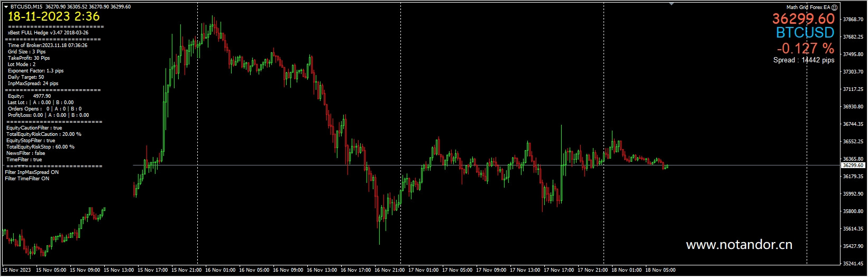Click the smiley face Expert Advisor icon
The height and width of the screenshot is (277, 868).
(835, 7)
